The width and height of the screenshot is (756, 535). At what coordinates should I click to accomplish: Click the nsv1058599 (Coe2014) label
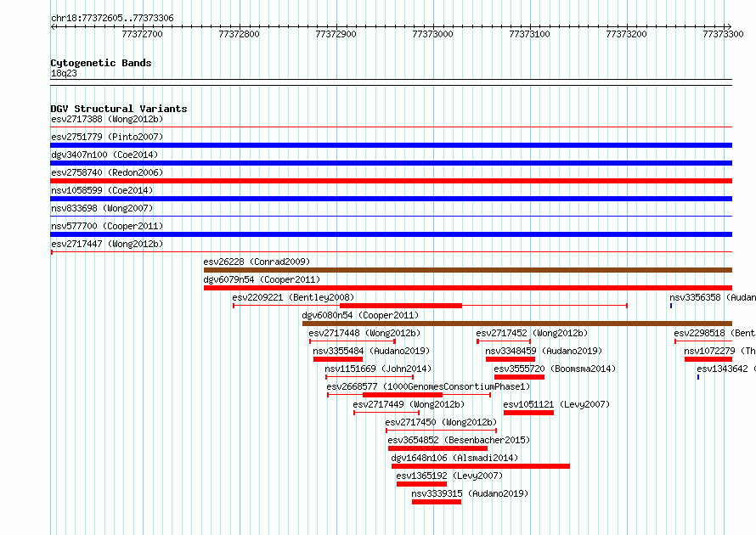point(102,190)
